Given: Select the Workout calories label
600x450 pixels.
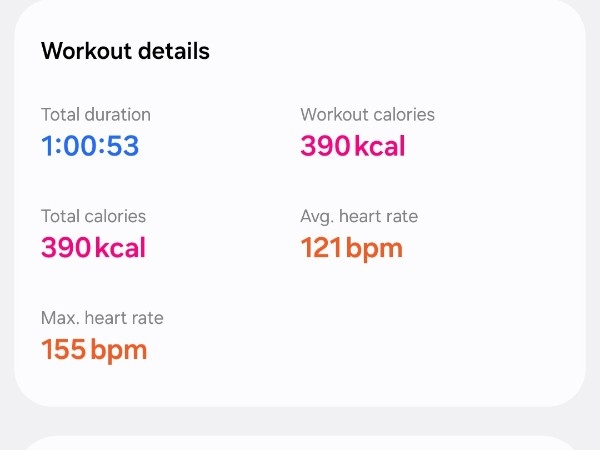Looking at the screenshot, I should click(x=367, y=114).
